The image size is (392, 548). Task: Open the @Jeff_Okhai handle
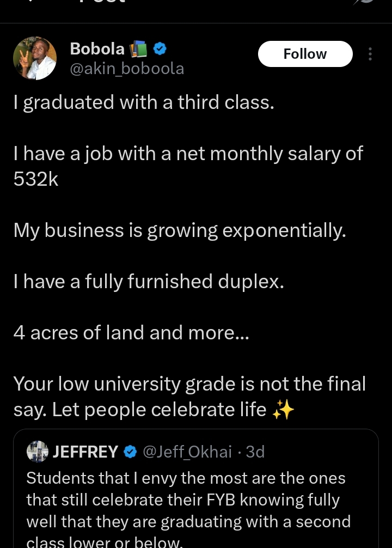click(187, 452)
